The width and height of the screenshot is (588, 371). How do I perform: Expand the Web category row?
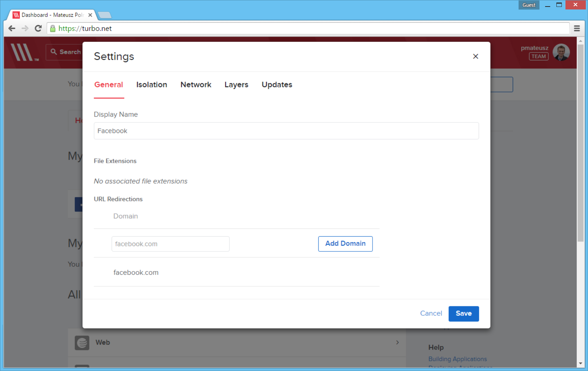397,342
